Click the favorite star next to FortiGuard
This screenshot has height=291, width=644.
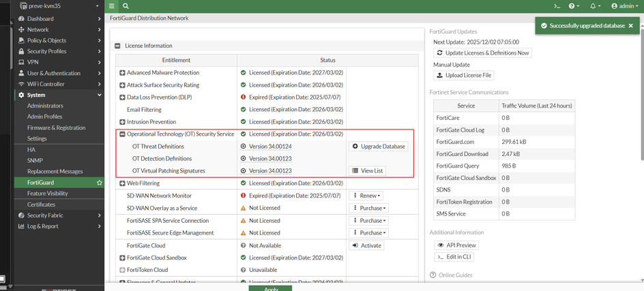[x=100, y=183]
